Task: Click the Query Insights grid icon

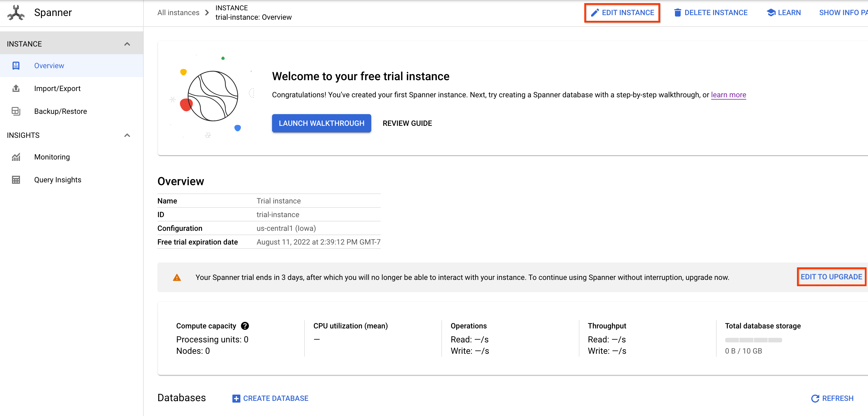Action: 15,179
